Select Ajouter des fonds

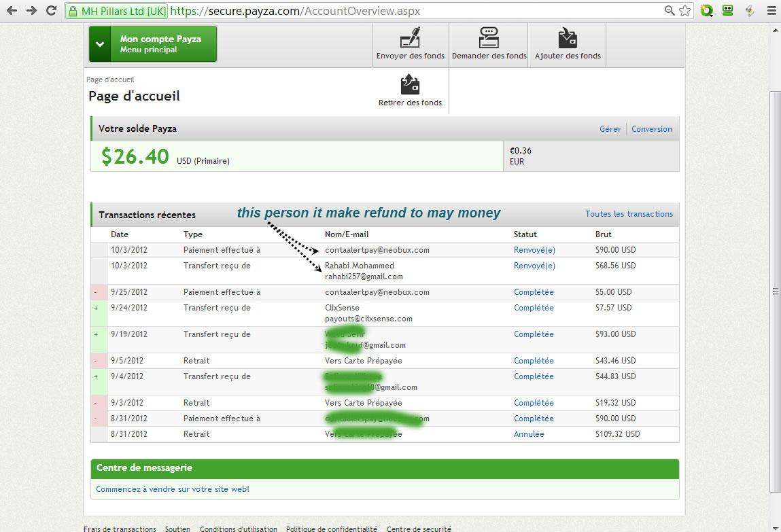568,45
